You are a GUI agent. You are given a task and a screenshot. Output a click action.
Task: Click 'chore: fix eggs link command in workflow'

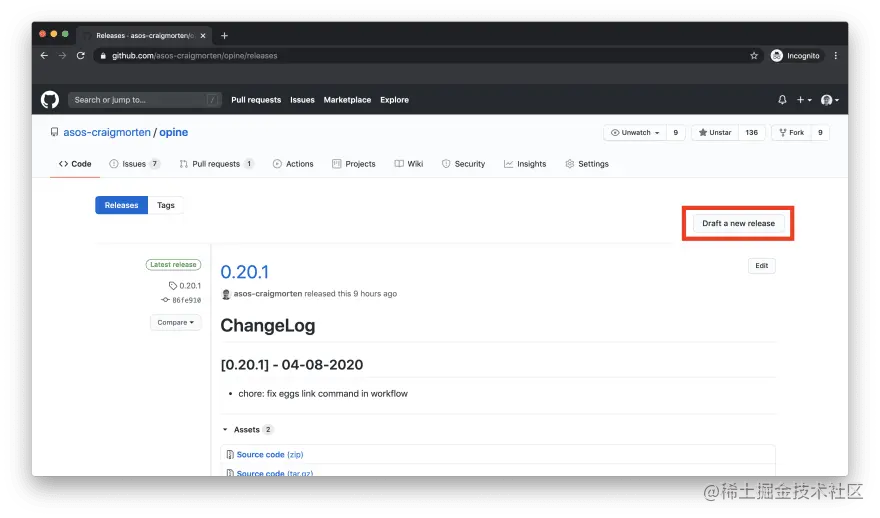pos(323,393)
